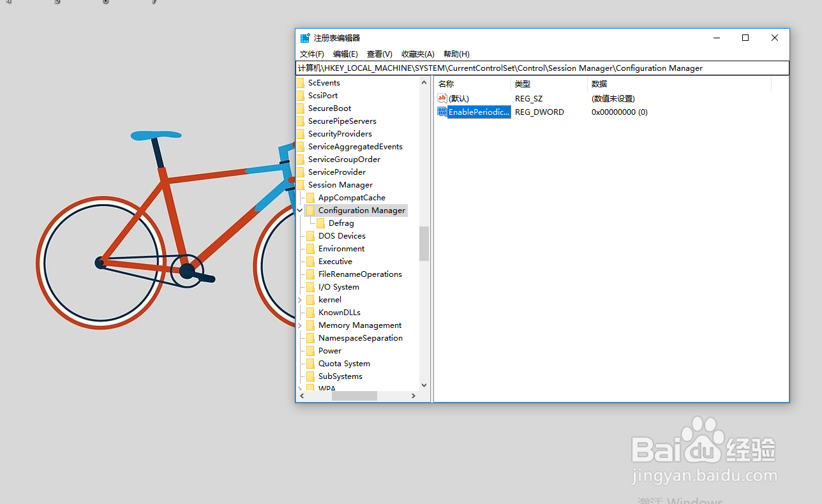Open the 查看(V) menu
This screenshot has width=822, height=504.
[379, 54]
